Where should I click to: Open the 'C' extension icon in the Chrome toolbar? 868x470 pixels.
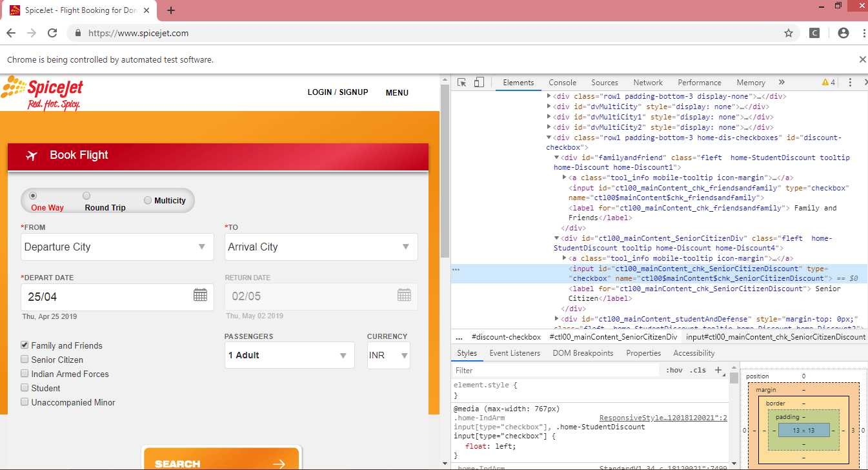tap(815, 33)
